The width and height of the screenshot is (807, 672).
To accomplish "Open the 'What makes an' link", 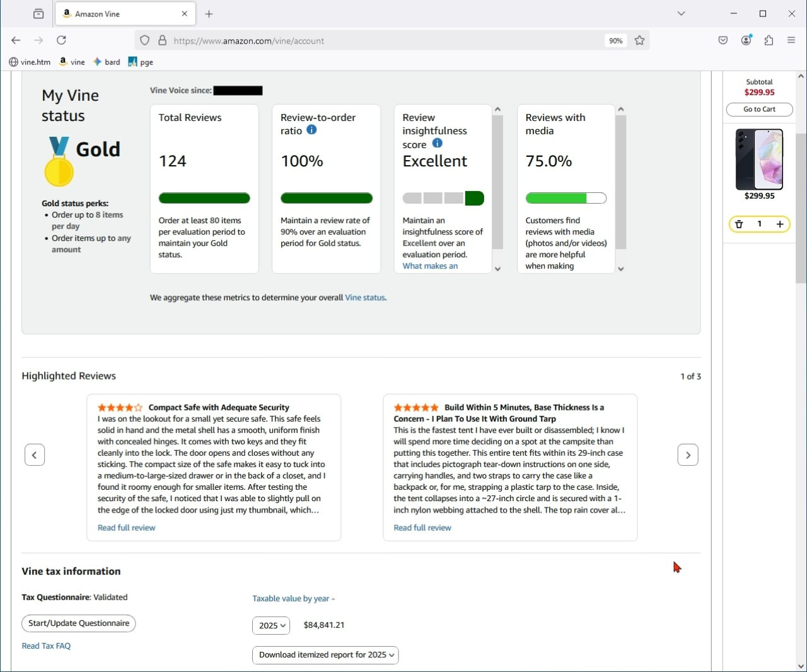I will pos(430,266).
